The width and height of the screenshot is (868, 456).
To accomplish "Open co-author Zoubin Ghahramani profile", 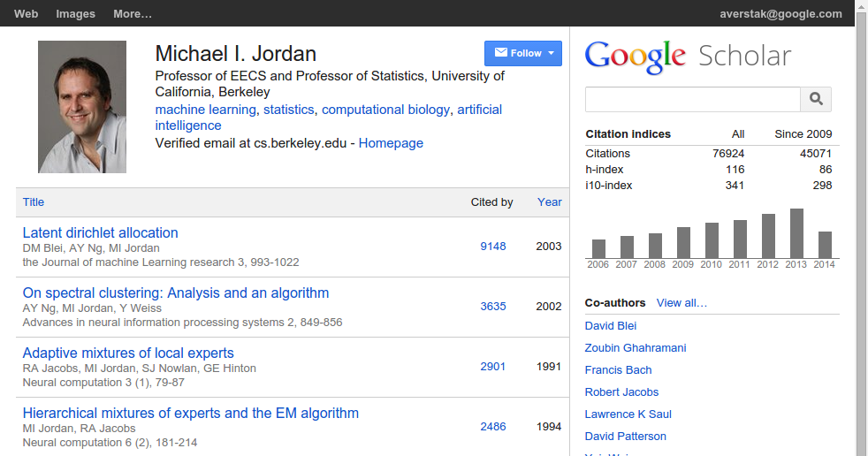I will point(636,348).
